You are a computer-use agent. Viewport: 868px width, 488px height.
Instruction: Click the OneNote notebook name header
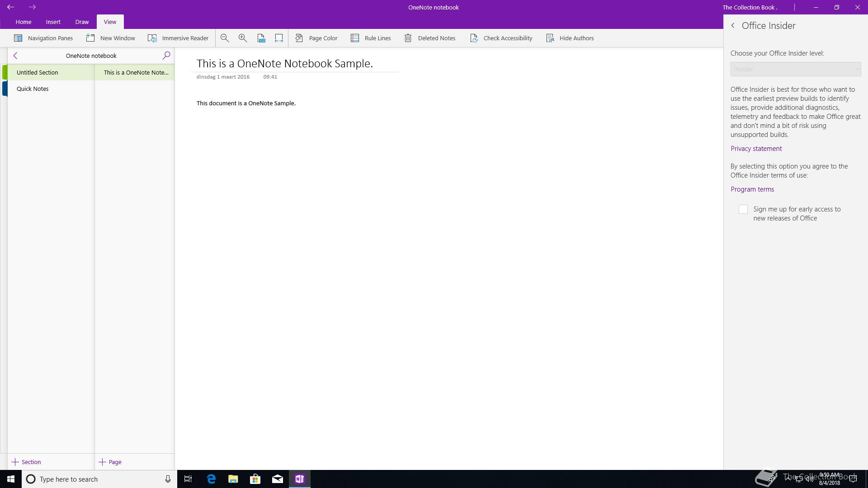[91, 56]
